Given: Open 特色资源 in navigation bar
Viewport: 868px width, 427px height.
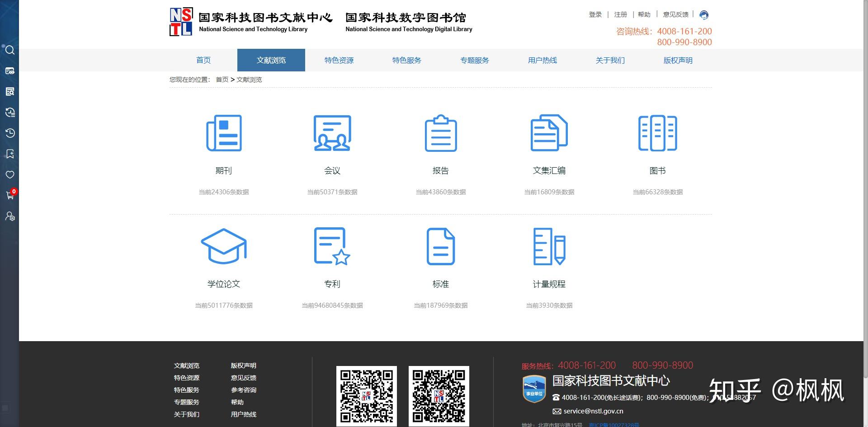Looking at the screenshot, I should (339, 60).
